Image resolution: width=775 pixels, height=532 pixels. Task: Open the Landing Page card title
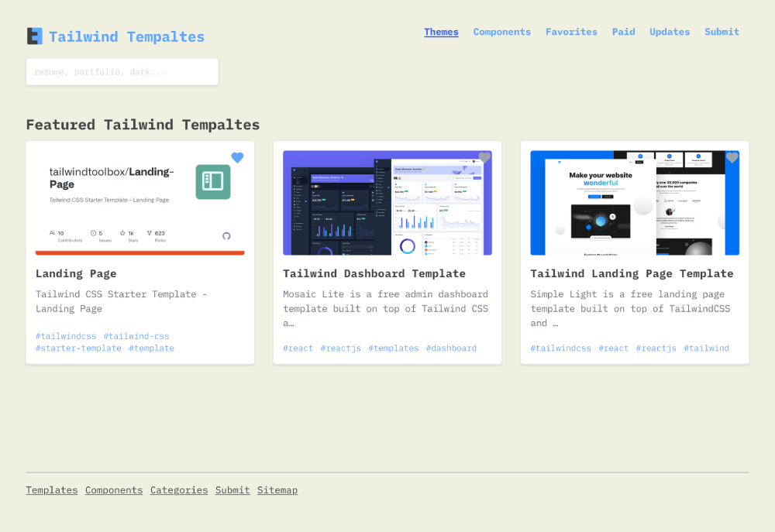76,273
